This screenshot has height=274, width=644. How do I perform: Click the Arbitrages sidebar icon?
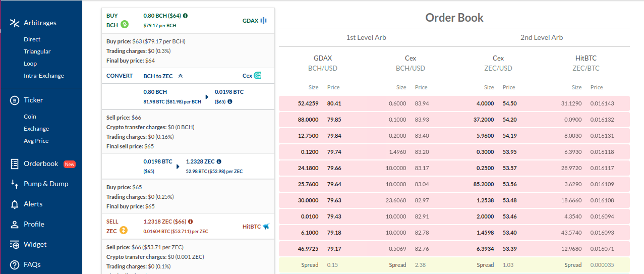point(14,23)
